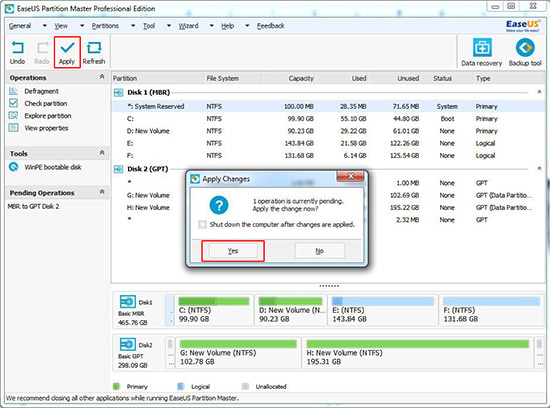The height and width of the screenshot is (408, 550).
Task: Select the C: partition row in table
Action: coord(328,119)
